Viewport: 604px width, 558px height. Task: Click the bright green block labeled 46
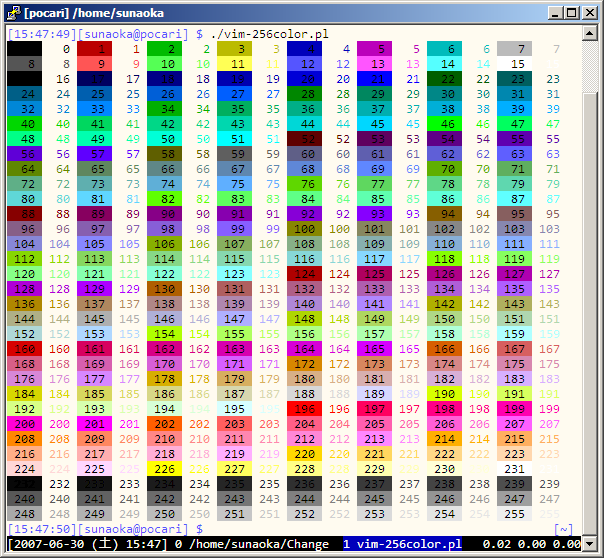tap(445, 124)
